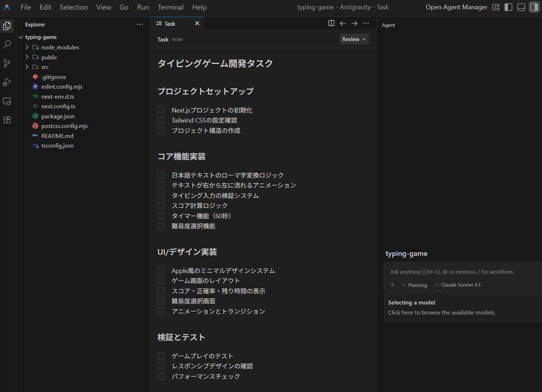
Task: Open the Source Control view
Action: pyautogui.click(x=7, y=64)
